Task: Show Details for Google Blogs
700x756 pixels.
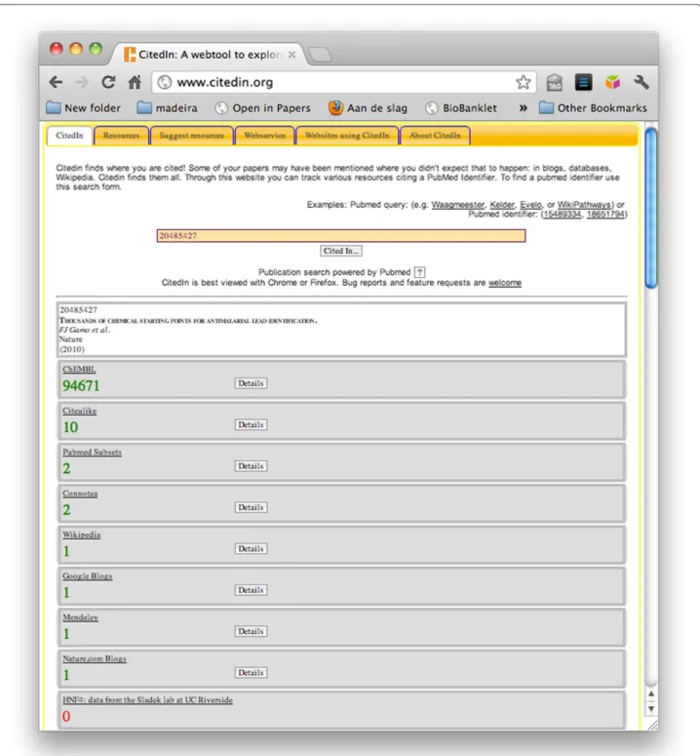Action: point(251,590)
